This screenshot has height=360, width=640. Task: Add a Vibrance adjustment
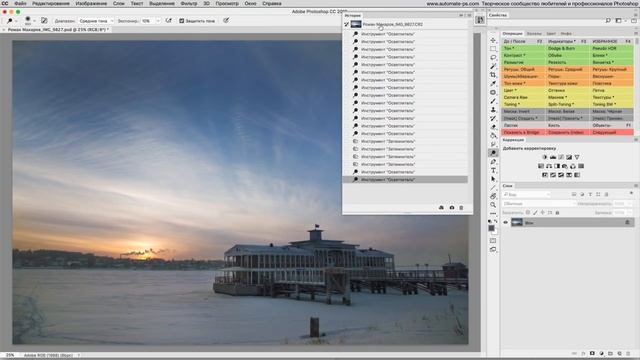coord(577,157)
